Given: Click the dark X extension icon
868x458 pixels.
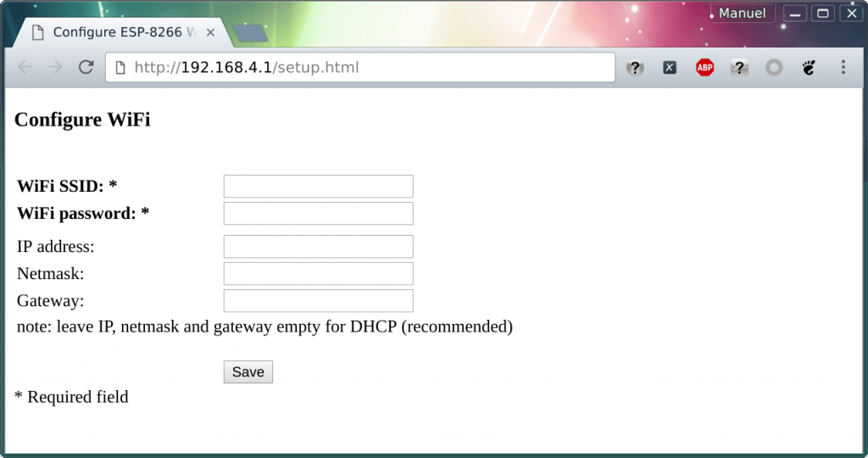Looking at the screenshot, I should click(670, 68).
